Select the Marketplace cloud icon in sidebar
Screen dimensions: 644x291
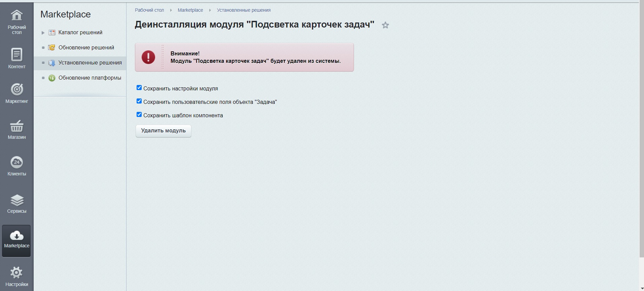click(16, 236)
